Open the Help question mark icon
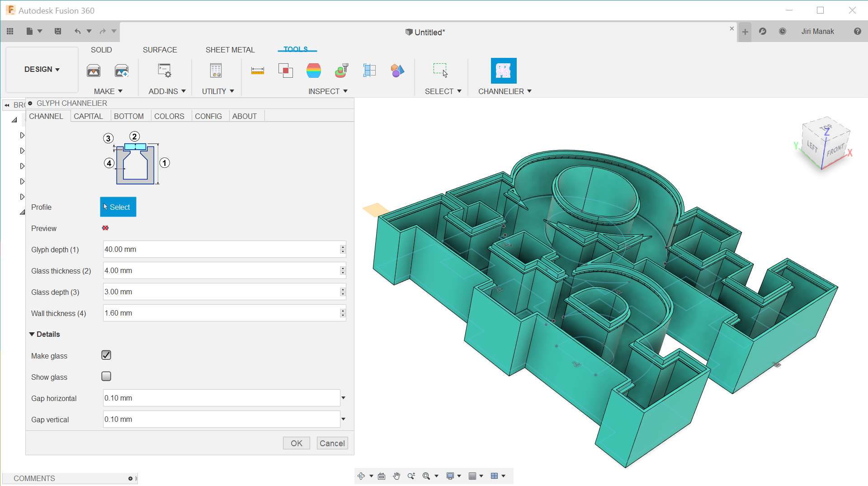The width and height of the screenshot is (868, 486). pos(857,31)
